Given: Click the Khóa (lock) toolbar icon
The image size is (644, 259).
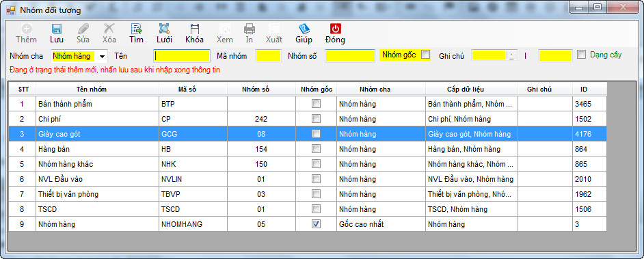Looking at the screenshot, I should coord(194,29).
